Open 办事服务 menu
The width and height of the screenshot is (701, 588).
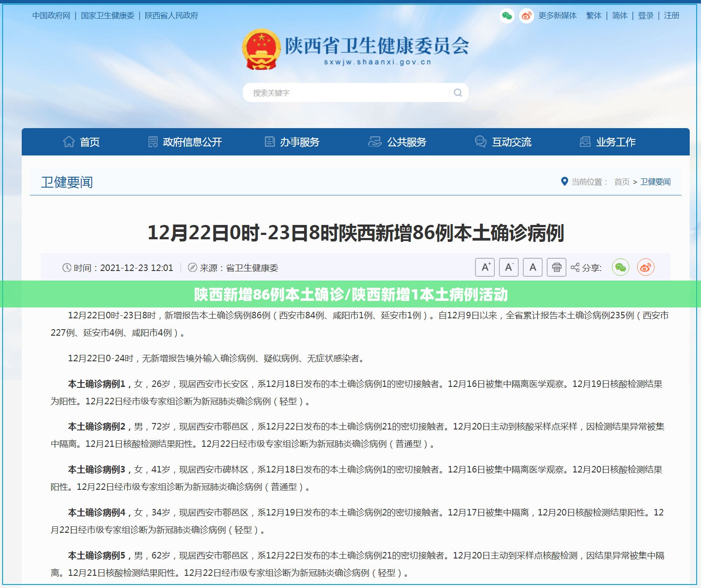tap(300, 142)
